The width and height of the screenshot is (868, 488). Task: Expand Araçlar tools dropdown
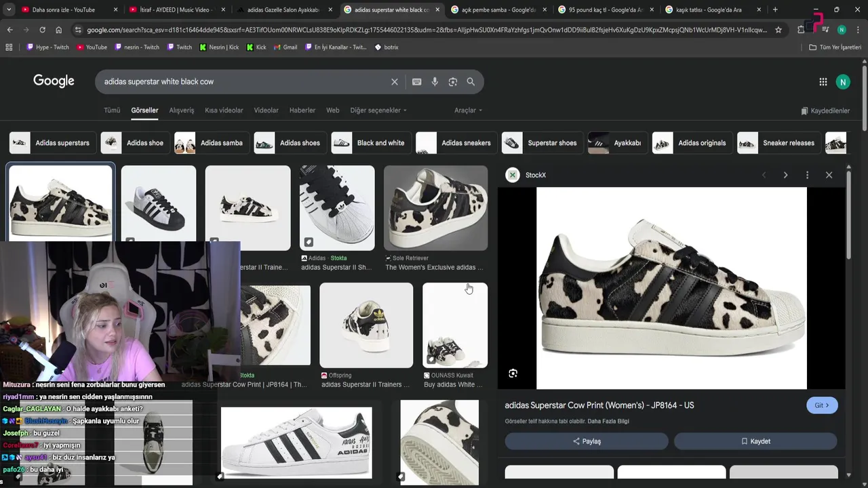[x=468, y=110]
